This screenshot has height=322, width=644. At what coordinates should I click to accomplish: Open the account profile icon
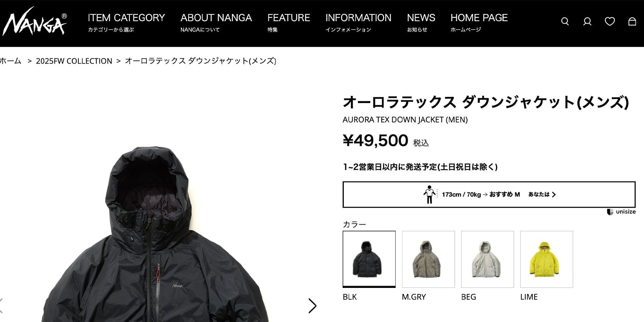pos(587,22)
